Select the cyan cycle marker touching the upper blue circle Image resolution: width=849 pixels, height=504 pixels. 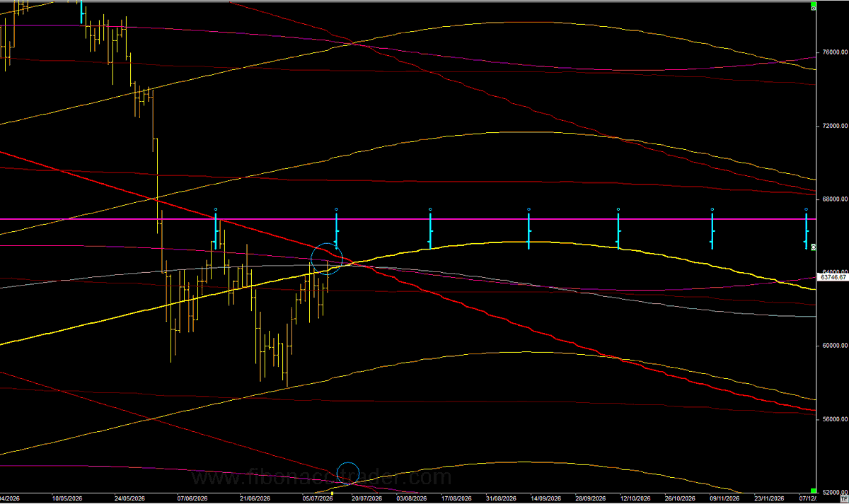click(336, 228)
